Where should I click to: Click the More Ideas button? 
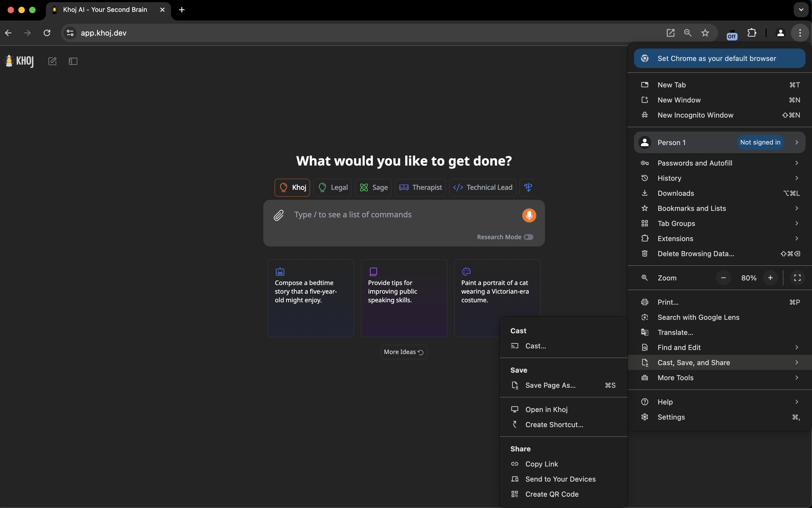coord(404,352)
